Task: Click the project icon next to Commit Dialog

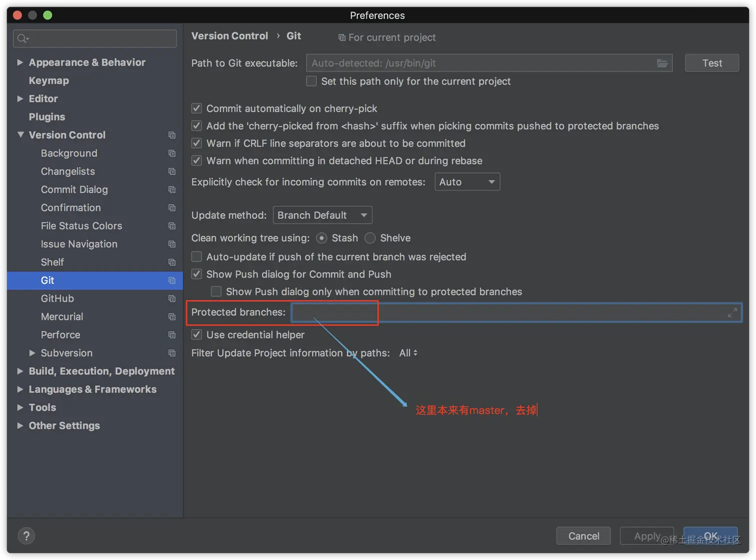Action: (x=171, y=190)
